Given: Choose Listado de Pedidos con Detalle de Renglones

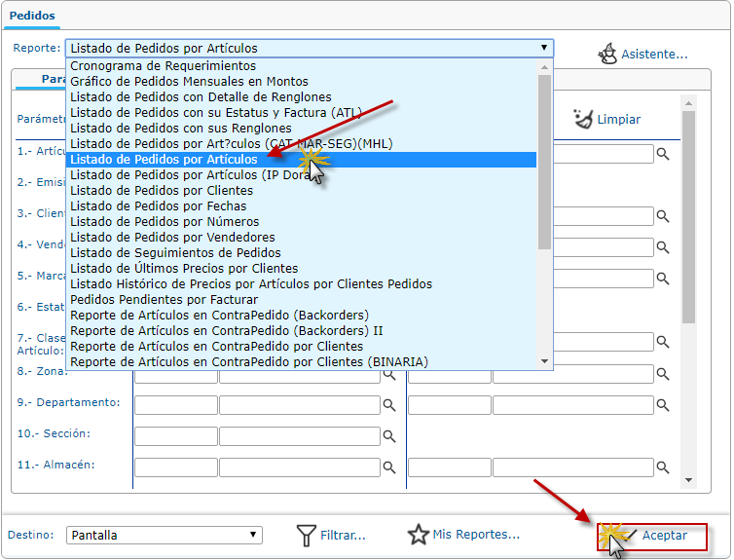Looking at the screenshot, I should [302, 97].
